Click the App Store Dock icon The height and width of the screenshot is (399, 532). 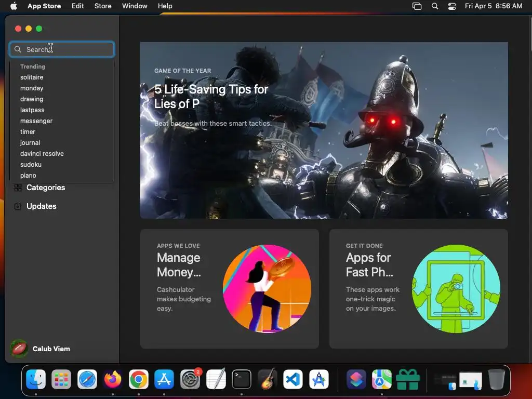tap(164, 379)
